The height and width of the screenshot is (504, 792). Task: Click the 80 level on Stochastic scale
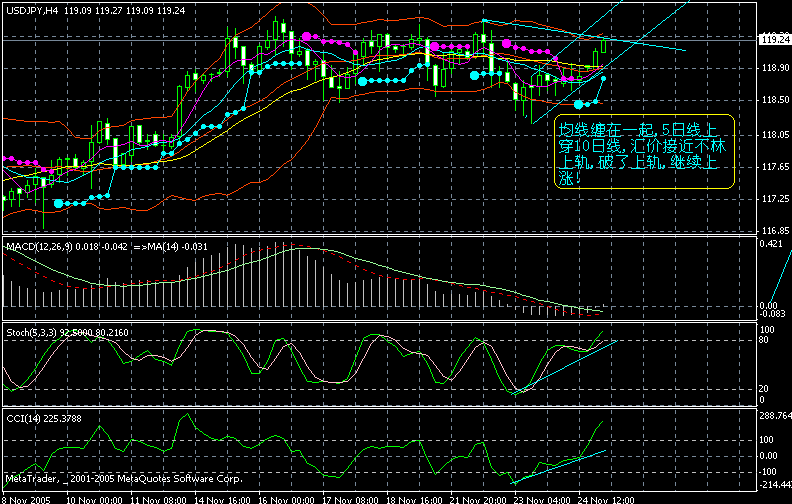point(764,340)
